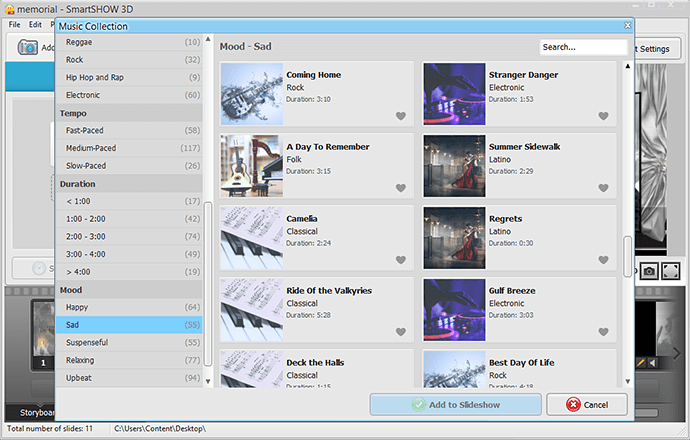This screenshot has height=440, width=690.
Task: Click Add to Slideshow button
Action: click(455, 404)
